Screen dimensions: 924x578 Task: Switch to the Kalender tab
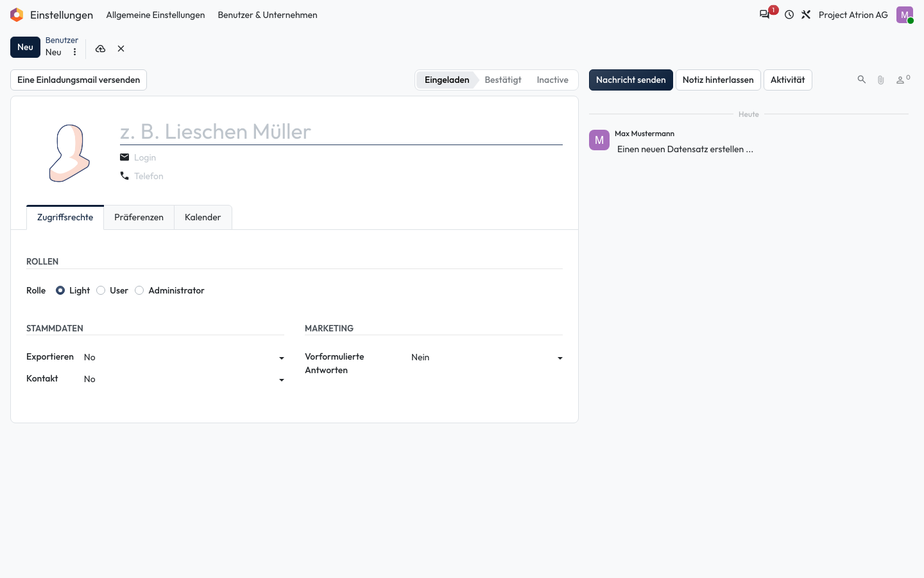(203, 217)
